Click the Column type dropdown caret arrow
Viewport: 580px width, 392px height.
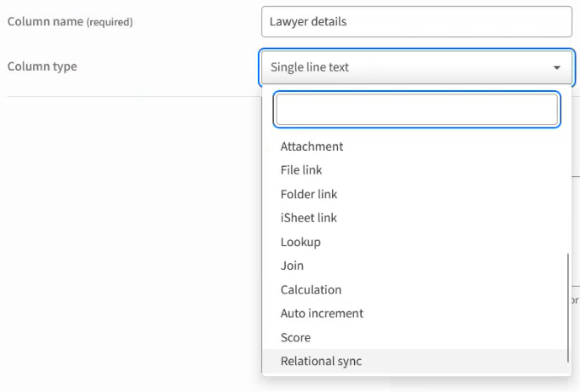pyautogui.click(x=556, y=67)
